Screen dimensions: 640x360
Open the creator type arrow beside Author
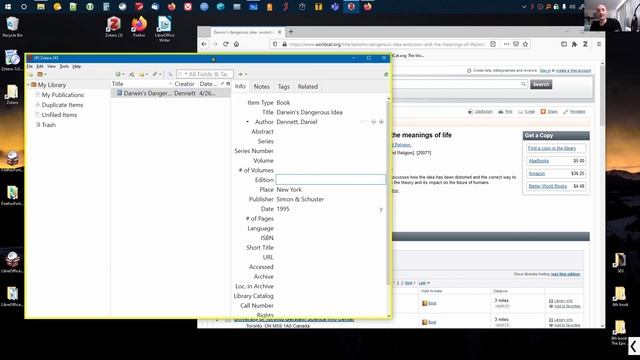click(x=247, y=122)
